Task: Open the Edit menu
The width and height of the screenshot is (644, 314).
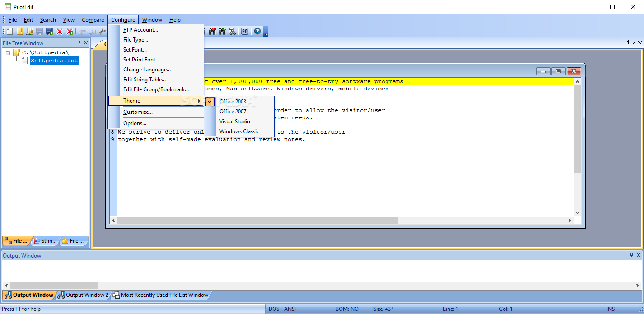Action: coord(28,20)
